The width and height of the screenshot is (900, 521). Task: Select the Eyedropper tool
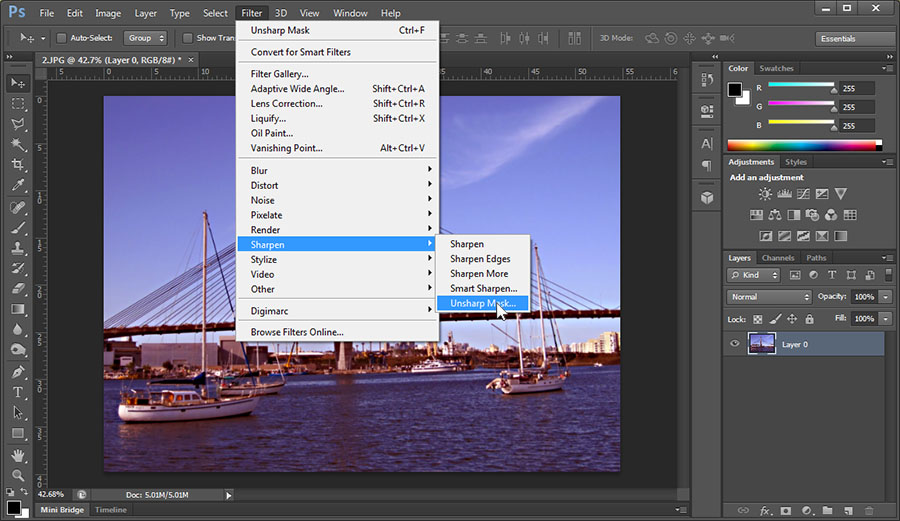pyautogui.click(x=18, y=186)
